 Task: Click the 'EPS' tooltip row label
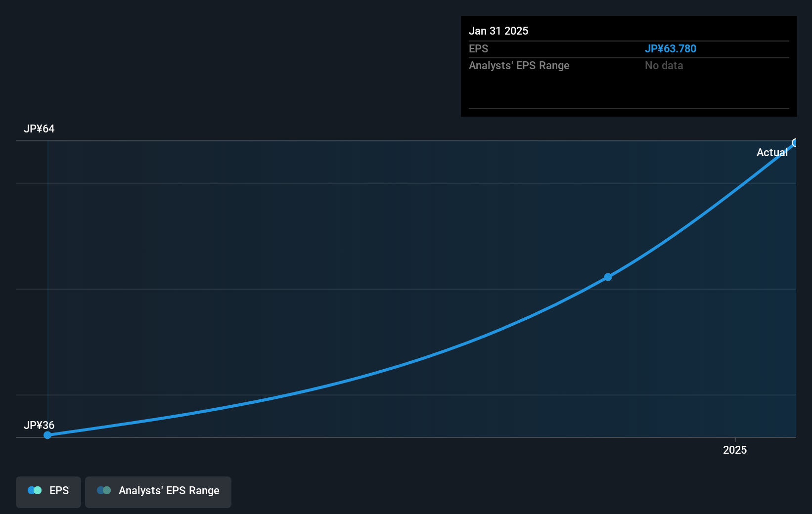click(x=478, y=48)
